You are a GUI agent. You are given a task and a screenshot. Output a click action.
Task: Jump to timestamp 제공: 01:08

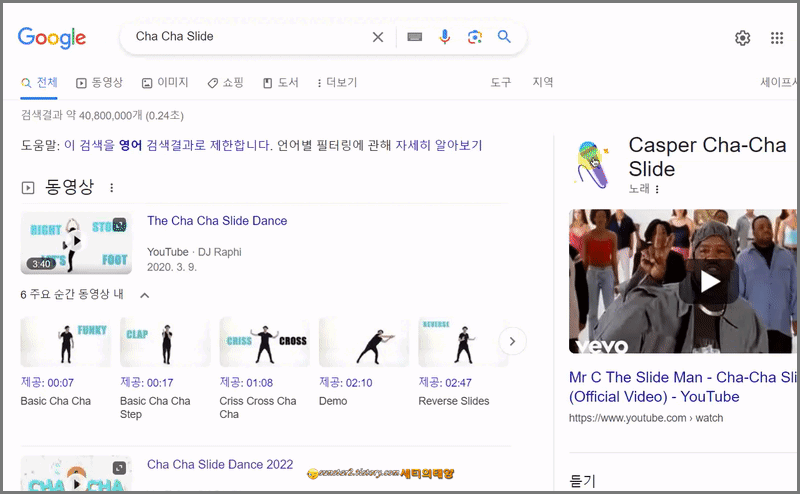pyautogui.click(x=246, y=383)
